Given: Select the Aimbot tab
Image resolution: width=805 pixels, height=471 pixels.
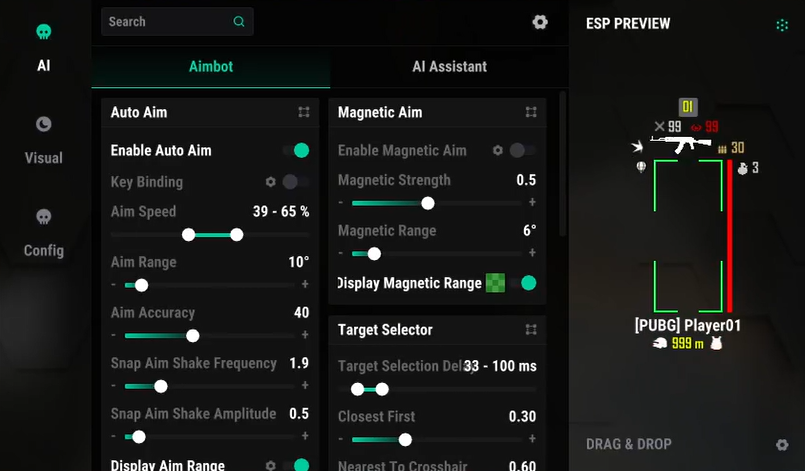Looking at the screenshot, I should 211,67.
